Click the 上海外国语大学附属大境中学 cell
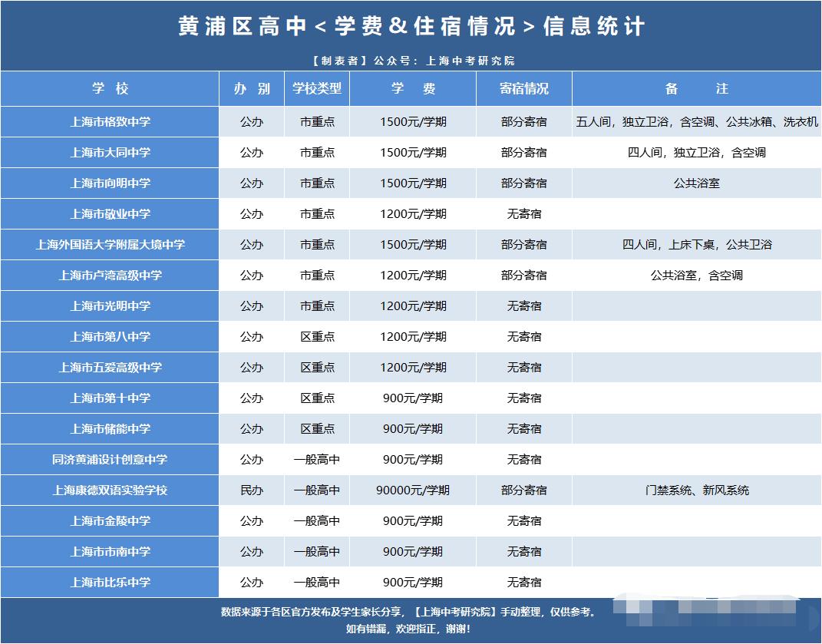This screenshot has height=644, width=822. (110, 245)
